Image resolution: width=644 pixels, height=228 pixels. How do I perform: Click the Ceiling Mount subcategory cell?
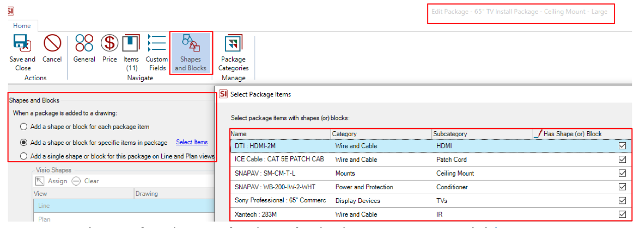pos(455,173)
